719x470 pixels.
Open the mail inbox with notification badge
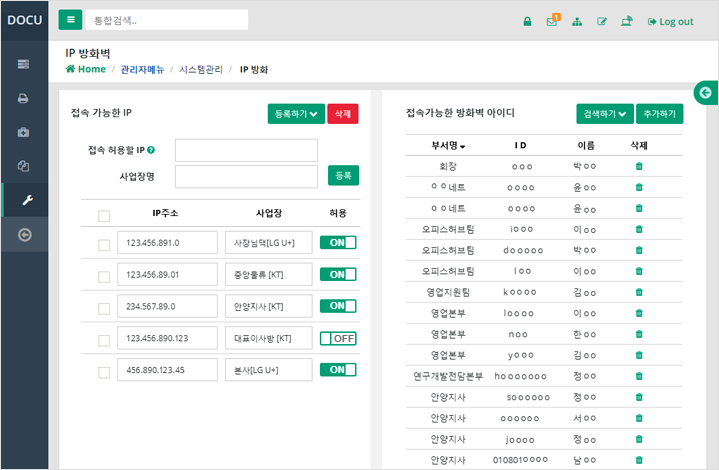click(552, 21)
